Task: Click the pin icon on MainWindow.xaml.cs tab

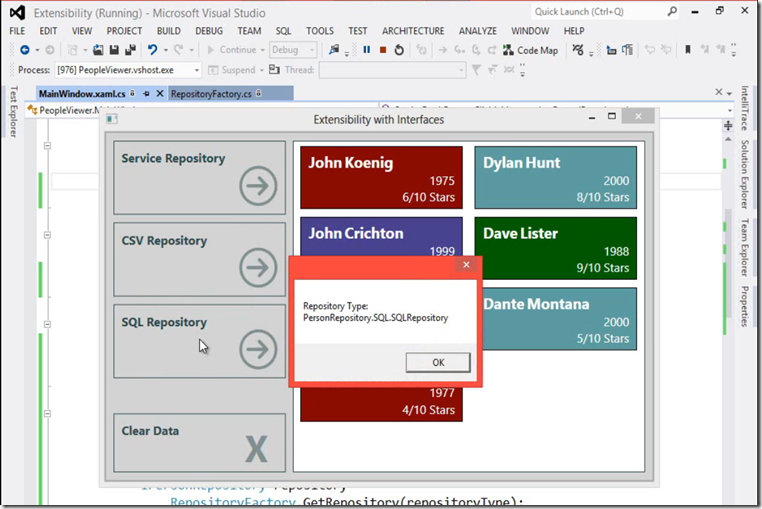Action: pyautogui.click(x=146, y=93)
